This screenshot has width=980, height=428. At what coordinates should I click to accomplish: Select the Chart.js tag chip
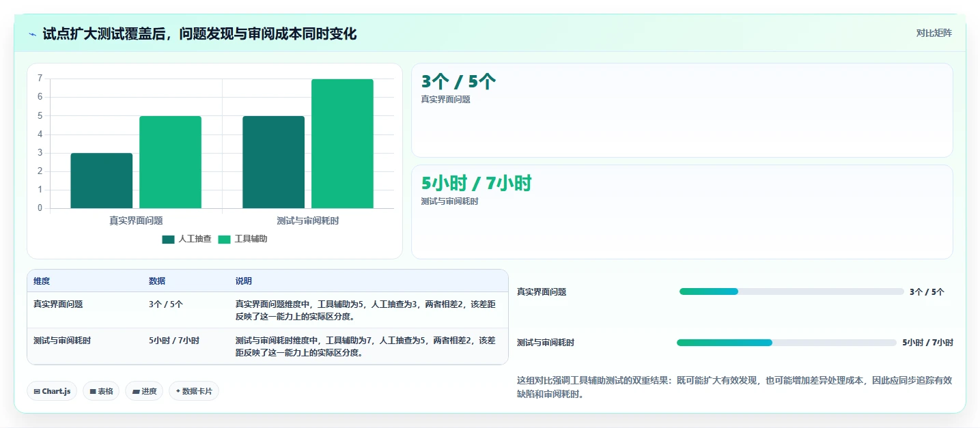tap(52, 391)
